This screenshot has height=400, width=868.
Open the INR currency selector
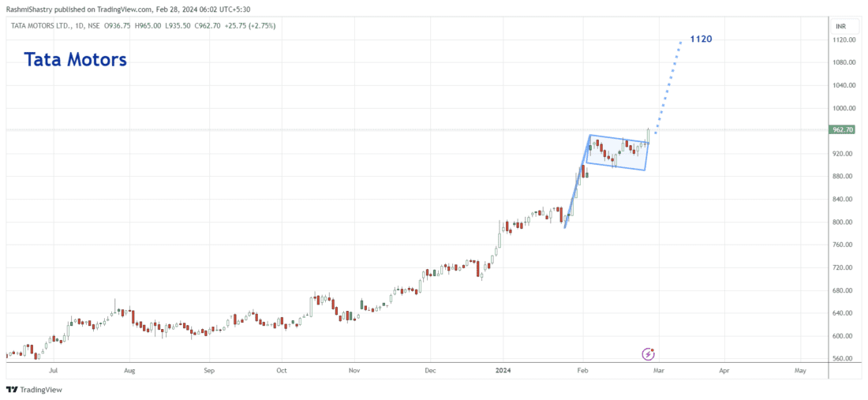841,26
